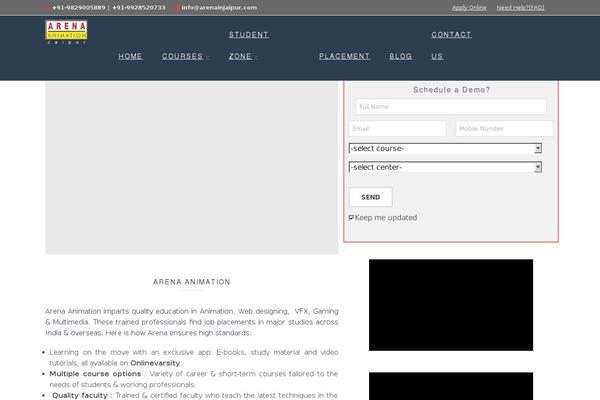Click the large grey banner area

192,168
